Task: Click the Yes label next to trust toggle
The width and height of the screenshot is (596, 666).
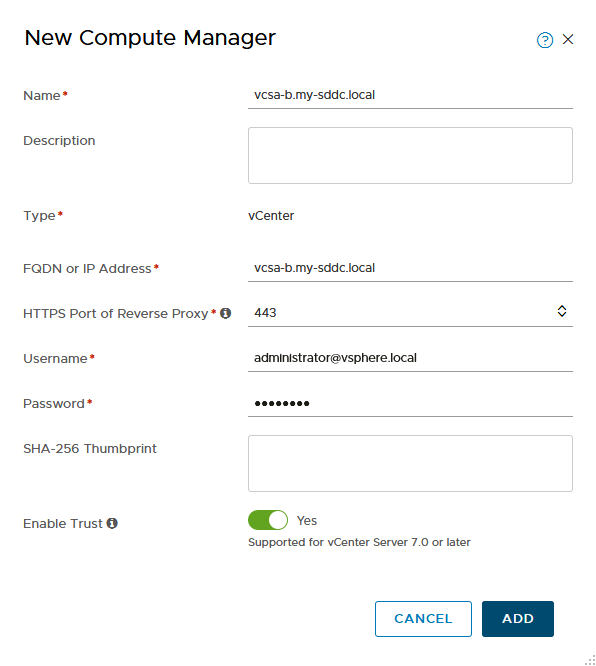Action: point(307,521)
